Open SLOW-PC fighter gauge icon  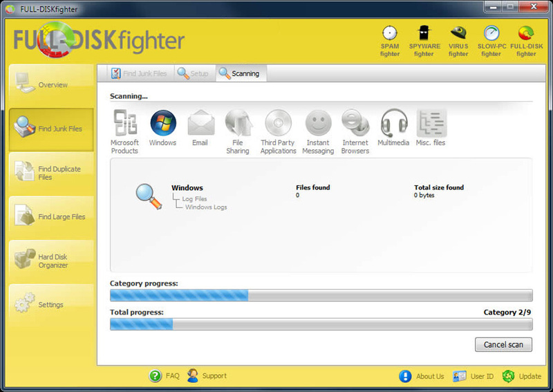(x=491, y=41)
